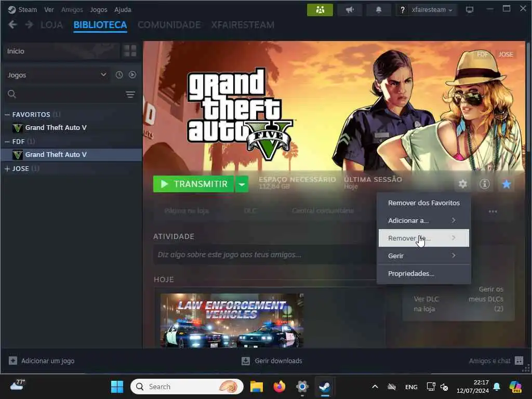Image resolution: width=532 pixels, height=399 pixels.
Task: Click the ENG language indicator
Action: (411, 387)
